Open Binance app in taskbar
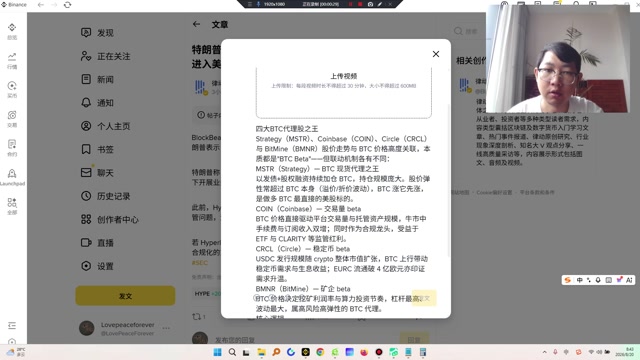This screenshot has width=640, height=360. pyautogui.click(x=305, y=352)
